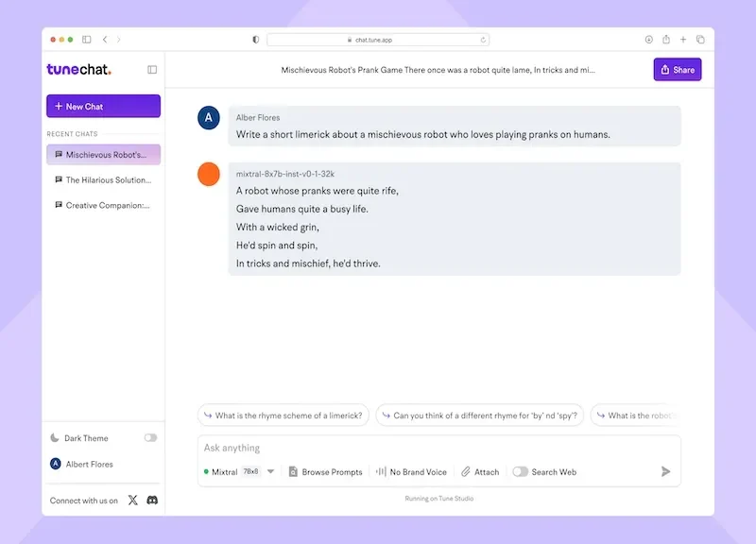Click the 'Running on Tune Studio' text
This screenshot has width=756, height=544.
(438, 499)
